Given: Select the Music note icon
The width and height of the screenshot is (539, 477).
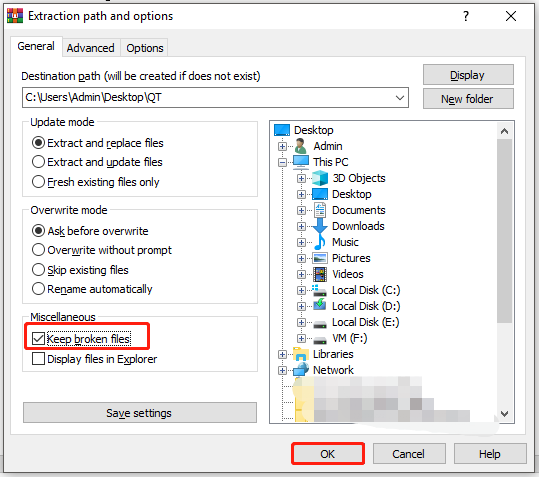Looking at the screenshot, I should point(320,242).
